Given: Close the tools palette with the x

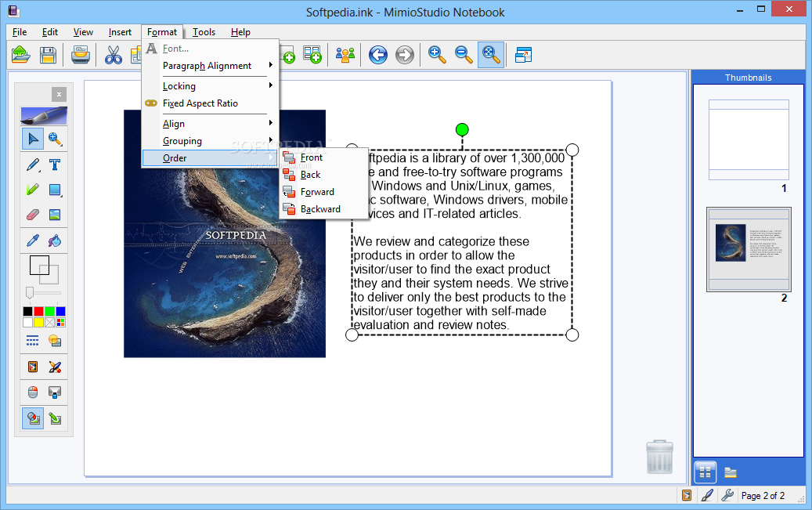Looking at the screenshot, I should [59, 94].
